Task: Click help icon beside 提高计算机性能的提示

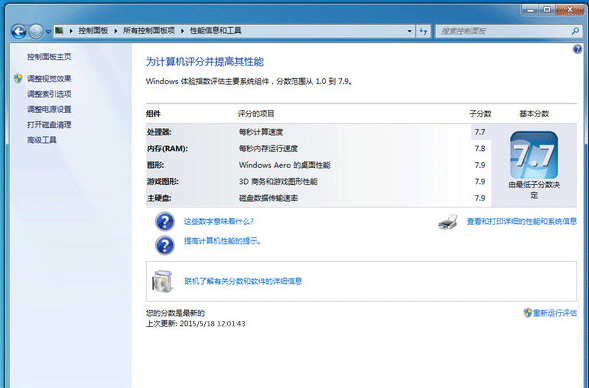Action: click(x=165, y=245)
